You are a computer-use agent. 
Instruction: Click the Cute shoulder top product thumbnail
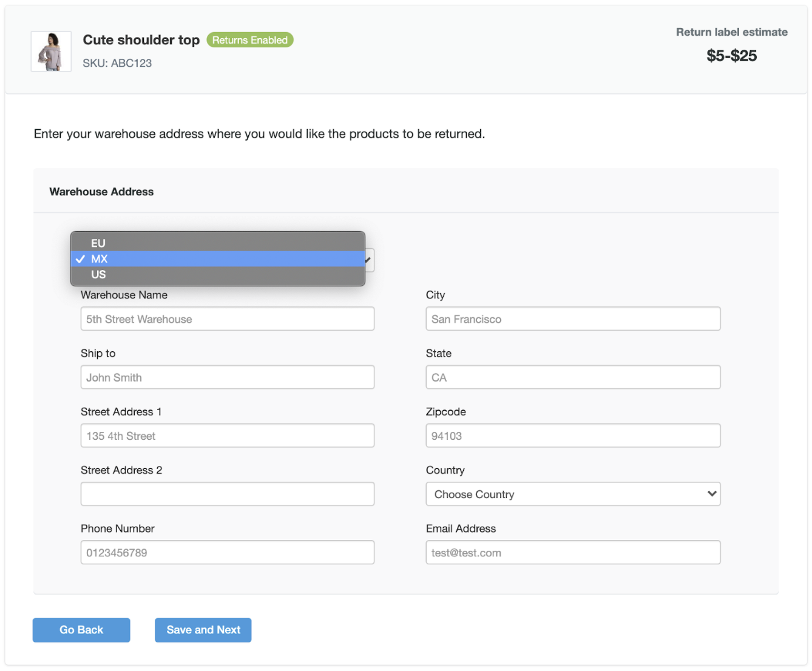[x=52, y=52]
